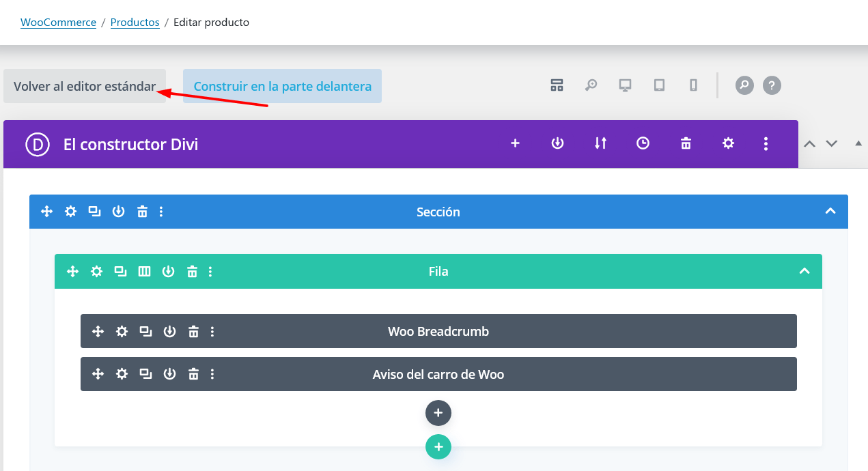This screenshot has height=471, width=868.
Task: Duplicate Woo Breadcrumb module
Action: click(146, 332)
